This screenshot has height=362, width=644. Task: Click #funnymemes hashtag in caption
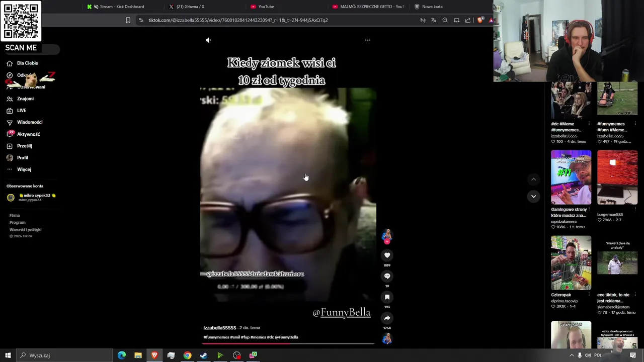(216, 337)
